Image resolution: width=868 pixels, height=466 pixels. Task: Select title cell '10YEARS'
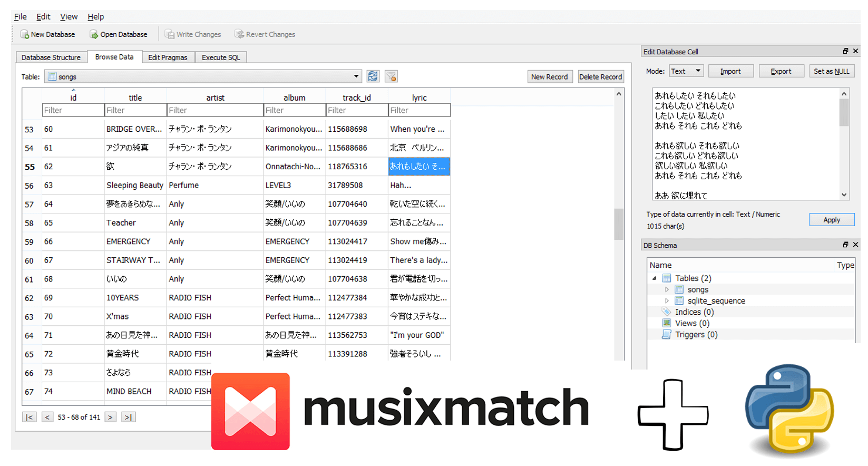[135, 298]
